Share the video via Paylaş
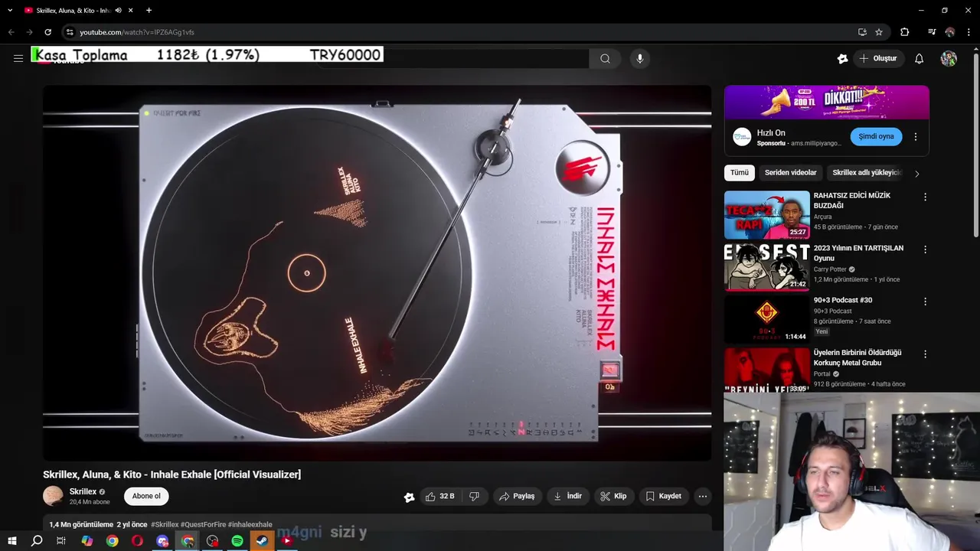Viewport: 980px width, 551px height. (x=517, y=497)
